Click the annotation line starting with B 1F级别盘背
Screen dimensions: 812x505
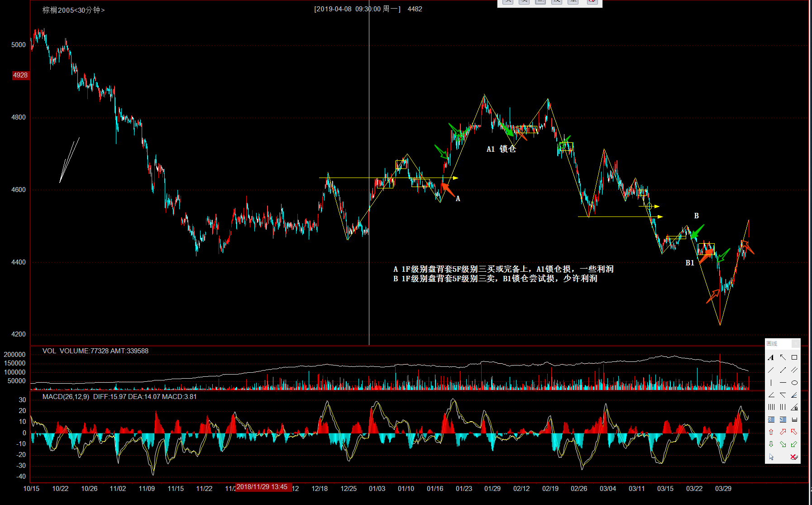click(x=495, y=279)
